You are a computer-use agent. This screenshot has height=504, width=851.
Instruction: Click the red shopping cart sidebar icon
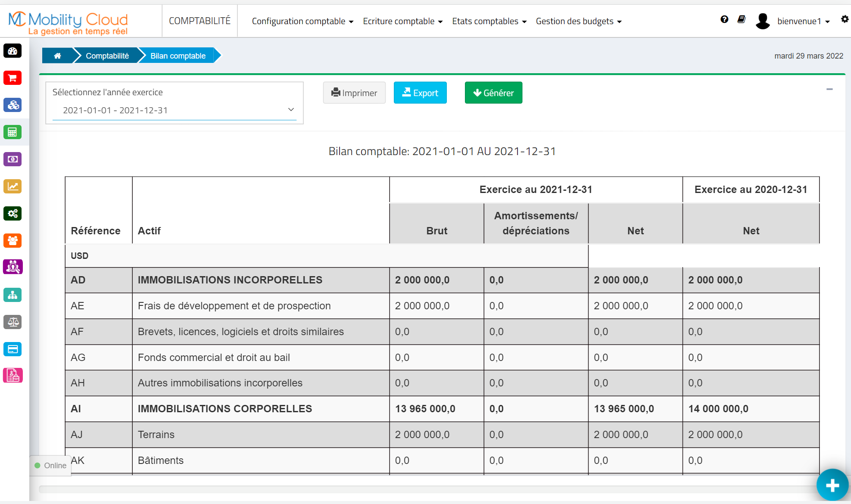click(12, 78)
